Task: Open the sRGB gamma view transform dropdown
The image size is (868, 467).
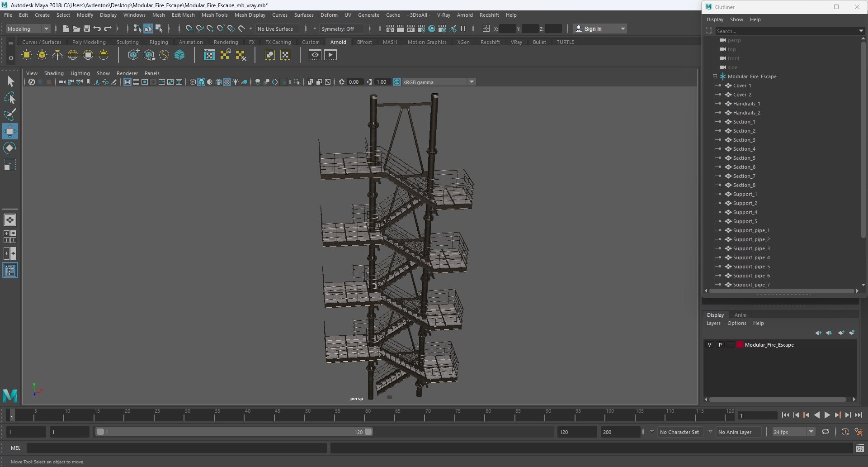Action: click(x=439, y=82)
